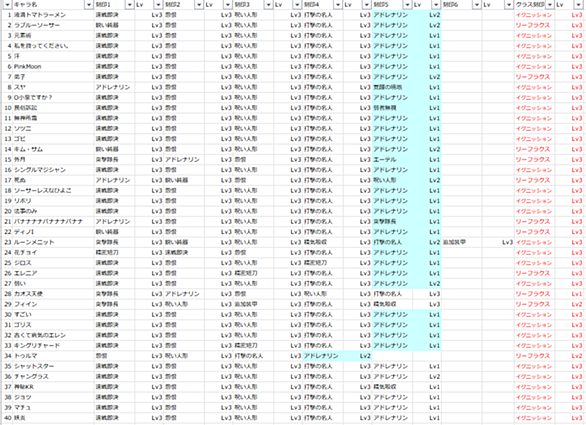The image size is (586, 425).
Task: Open the Lv filter right of 刻印6 header
Action: click(509, 4)
